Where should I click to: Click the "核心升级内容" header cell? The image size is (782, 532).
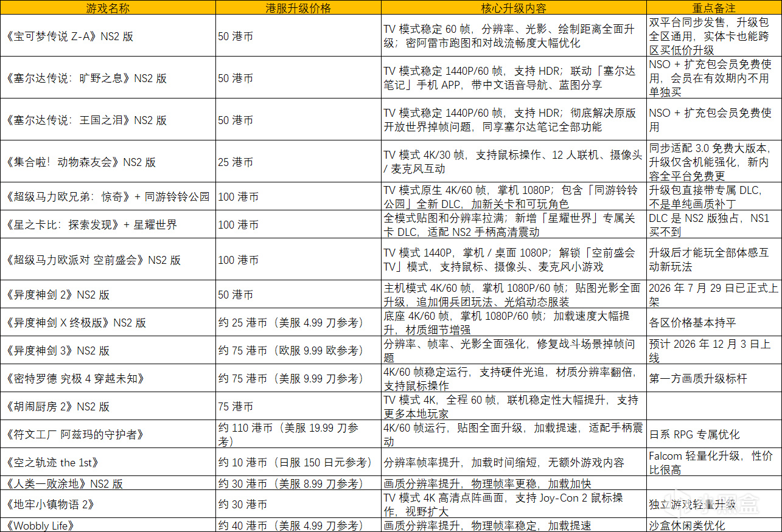tap(514, 8)
